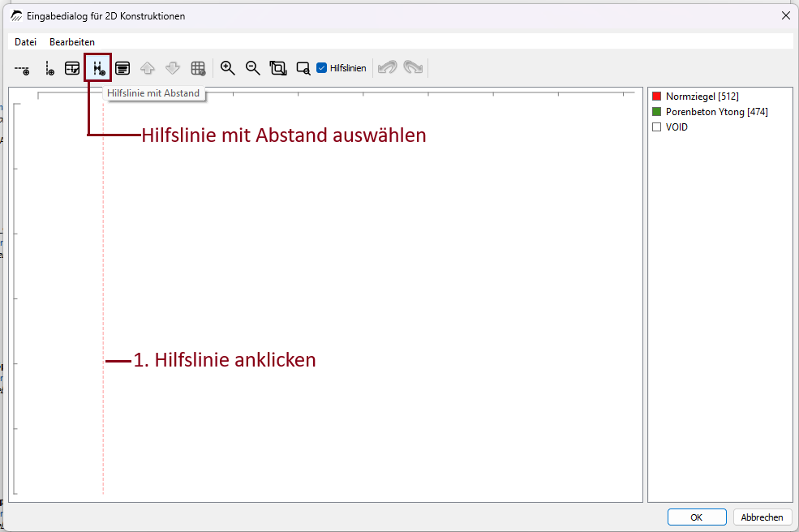
Task: Click the grayed-out up arrow
Action: coord(148,68)
